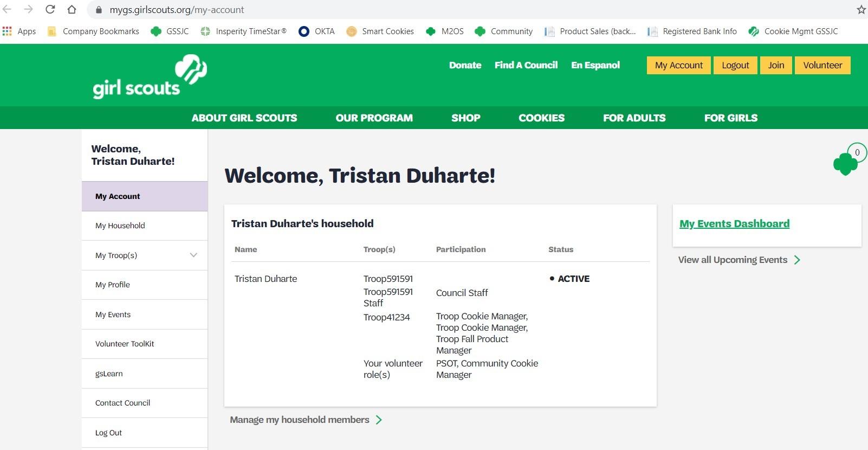The width and height of the screenshot is (868, 450).
Task: Open the Company Bookmarks folder
Action: (x=93, y=31)
